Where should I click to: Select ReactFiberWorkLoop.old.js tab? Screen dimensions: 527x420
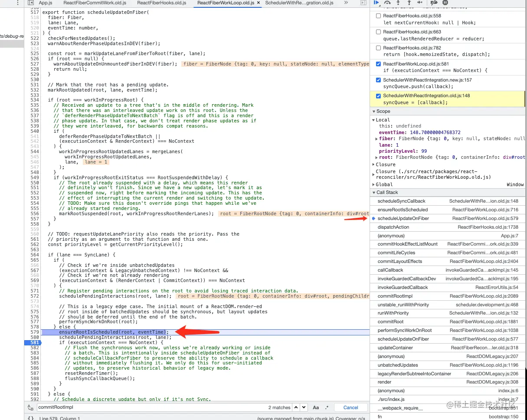[x=226, y=3]
